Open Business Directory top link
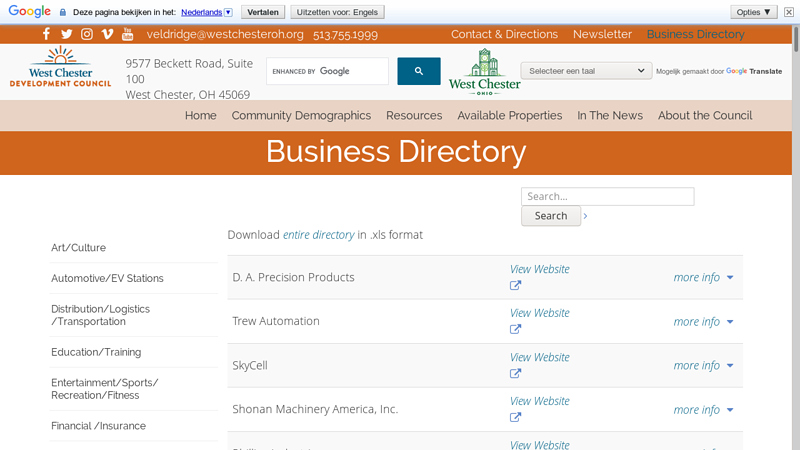This screenshot has height=450, width=800. (695, 34)
